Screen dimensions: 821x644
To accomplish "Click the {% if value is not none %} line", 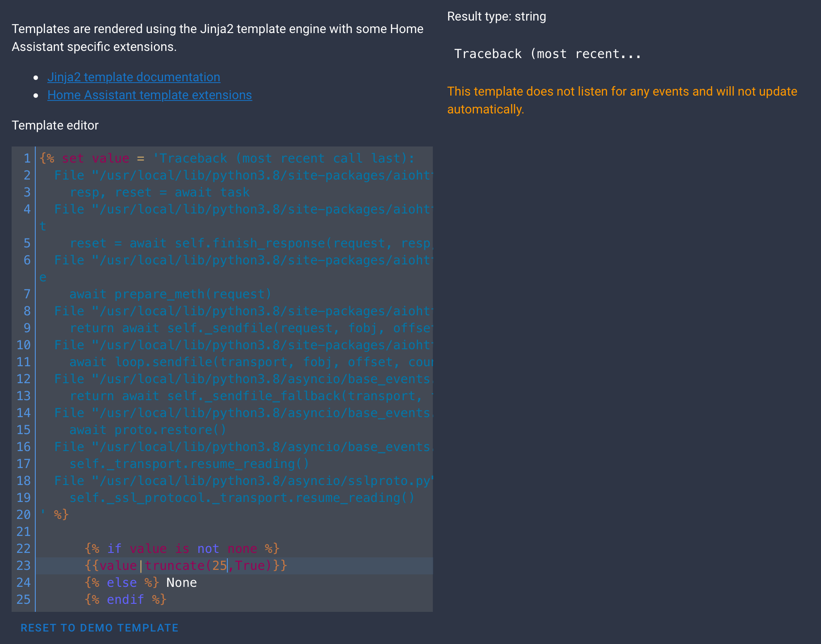I will [181, 548].
